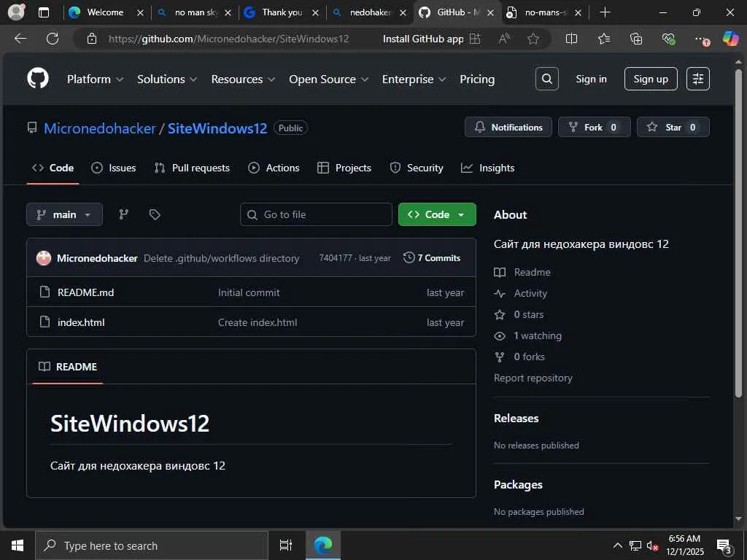Open Collections icon in toolbar
The image size is (747, 560).
click(636, 39)
